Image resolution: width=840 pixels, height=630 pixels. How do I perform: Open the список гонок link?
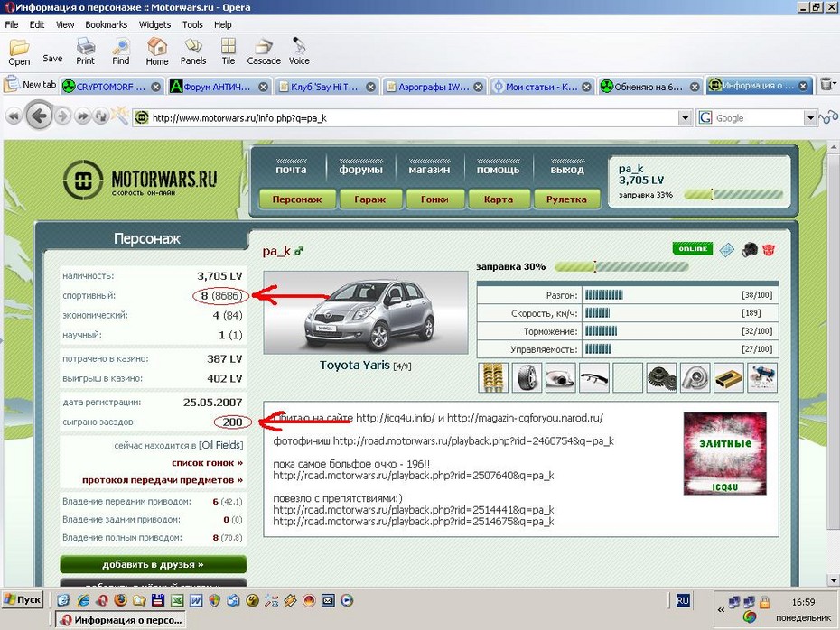pos(207,462)
